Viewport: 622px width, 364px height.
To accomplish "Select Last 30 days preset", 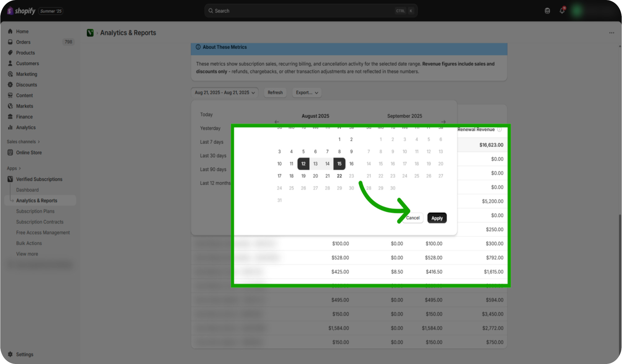I will [x=213, y=155].
